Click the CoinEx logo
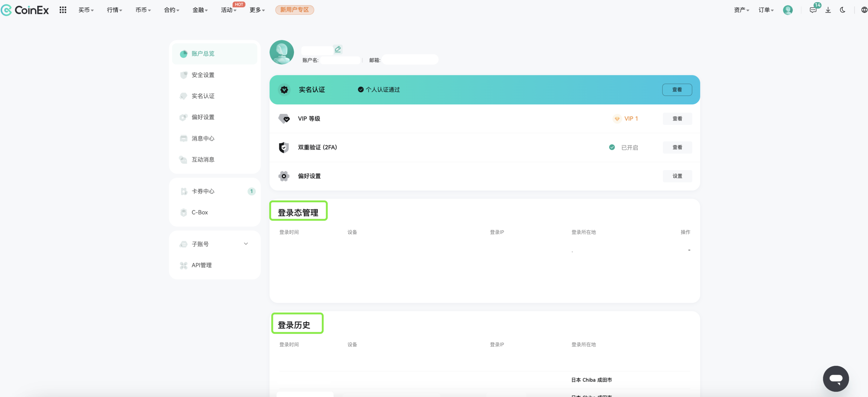 (x=25, y=10)
